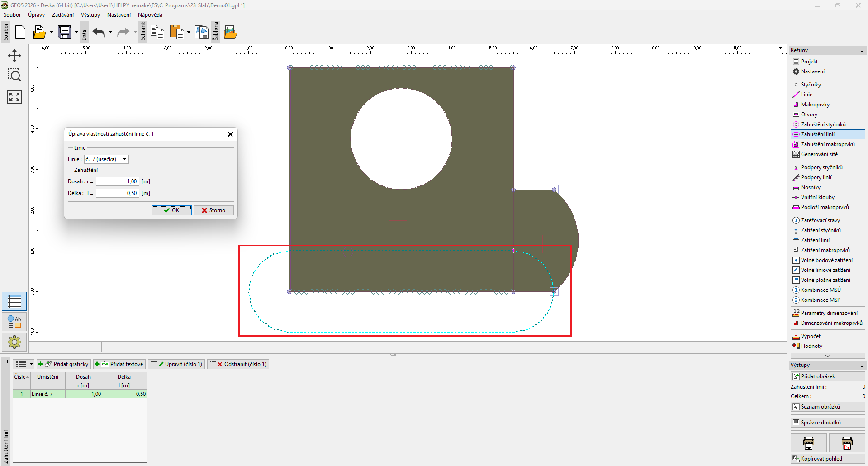The height and width of the screenshot is (466, 868).
Task: Click the Dosah r input field
Action: pos(117,181)
